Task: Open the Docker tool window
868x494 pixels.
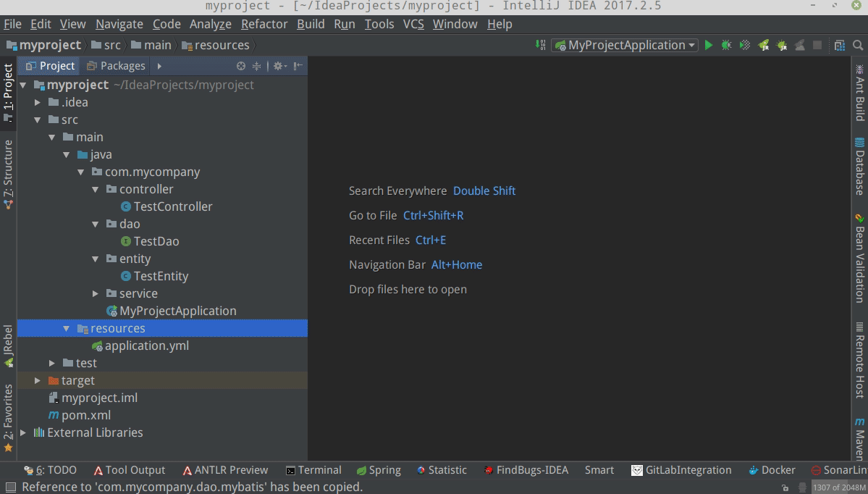Action: click(x=772, y=470)
